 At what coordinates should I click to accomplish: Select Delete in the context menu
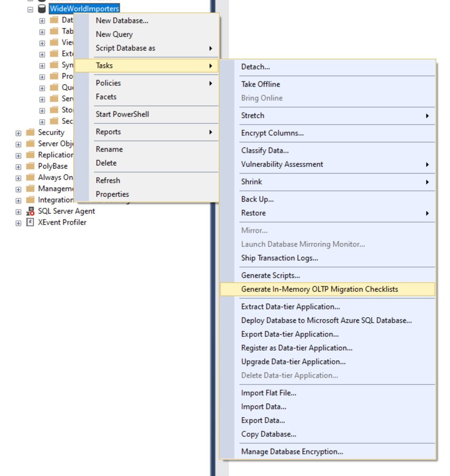[146, 163]
